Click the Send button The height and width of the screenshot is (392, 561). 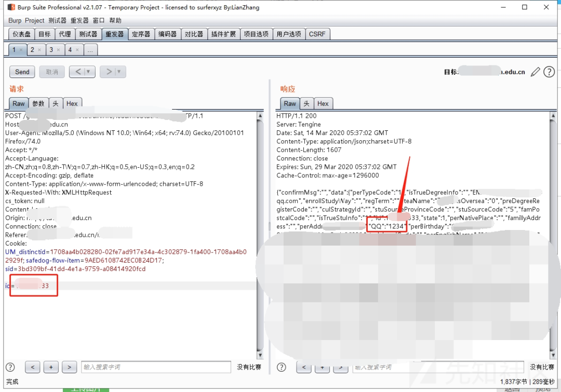click(x=22, y=72)
